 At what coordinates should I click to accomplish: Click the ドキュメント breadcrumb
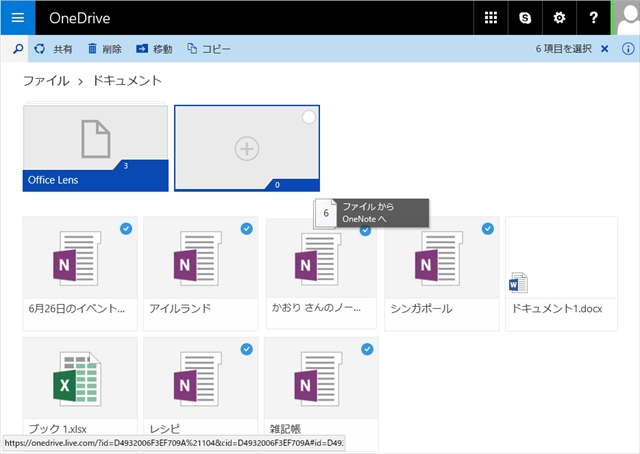127,81
